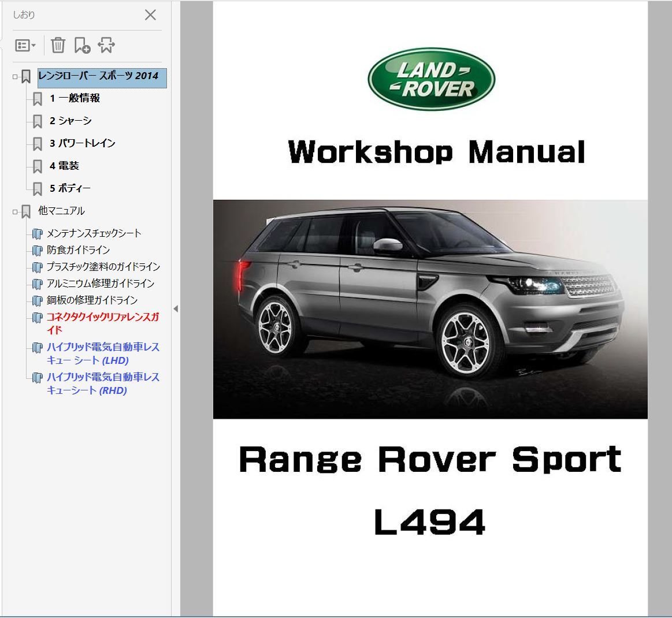Click the bookmark icon beside レンジローバー スポーツ 2014
The image size is (672, 618).
coord(26,77)
